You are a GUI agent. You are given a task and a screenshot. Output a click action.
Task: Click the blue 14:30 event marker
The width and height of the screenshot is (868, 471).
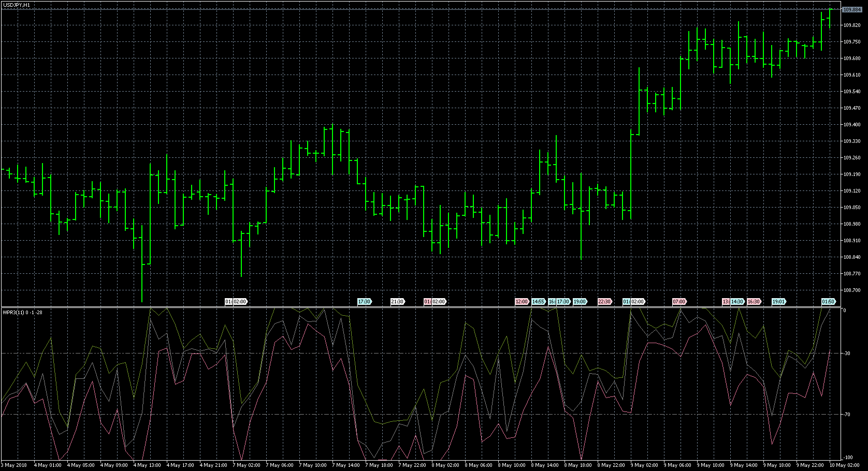[x=737, y=302]
